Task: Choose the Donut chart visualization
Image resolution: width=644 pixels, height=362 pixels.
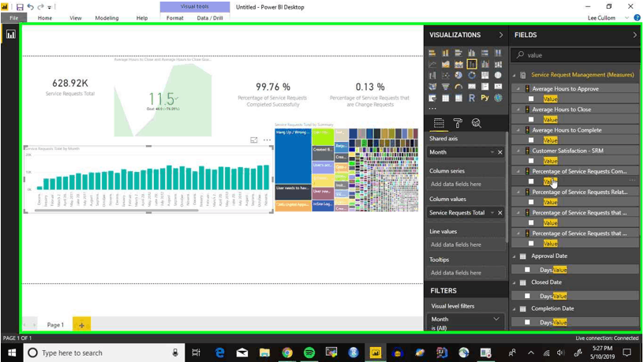Action: click(x=471, y=76)
